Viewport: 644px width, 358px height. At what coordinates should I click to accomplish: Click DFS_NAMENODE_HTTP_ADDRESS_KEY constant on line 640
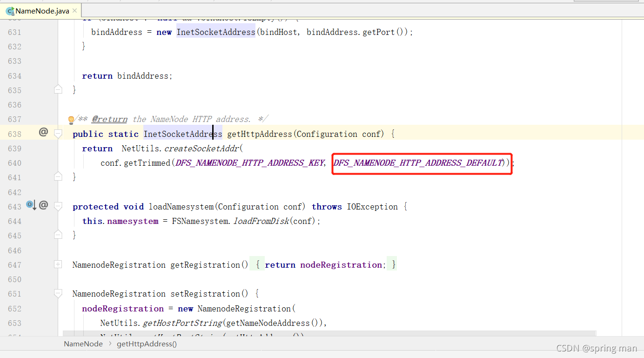click(x=249, y=163)
